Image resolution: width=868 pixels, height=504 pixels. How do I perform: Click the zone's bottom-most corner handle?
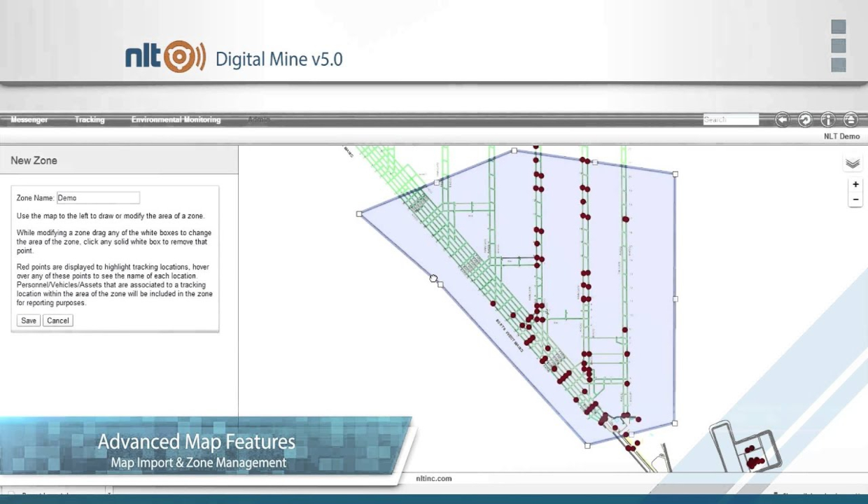tap(587, 445)
